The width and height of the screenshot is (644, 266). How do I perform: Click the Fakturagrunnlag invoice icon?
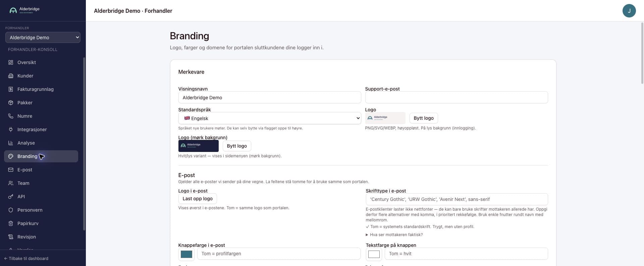[x=11, y=89]
